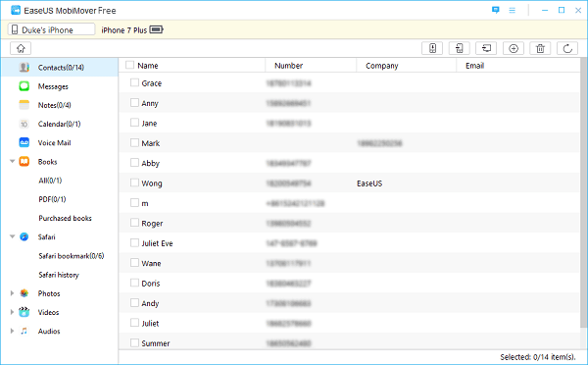Click the add new item plus icon
This screenshot has height=365, width=588.
[514, 48]
